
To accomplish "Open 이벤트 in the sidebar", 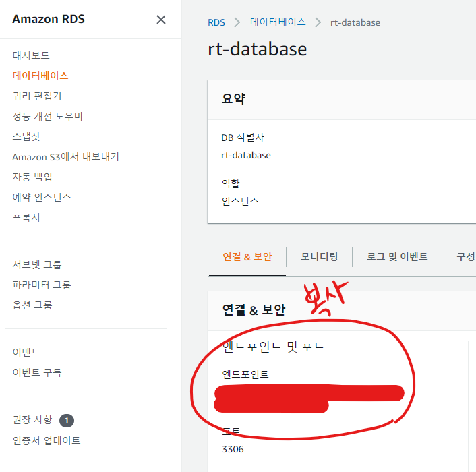I will coord(26,352).
